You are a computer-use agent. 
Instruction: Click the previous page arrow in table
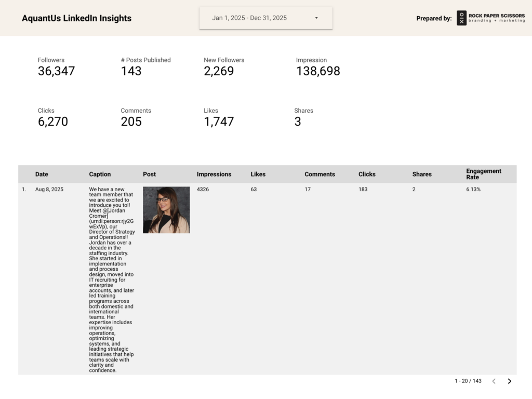pos(494,381)
